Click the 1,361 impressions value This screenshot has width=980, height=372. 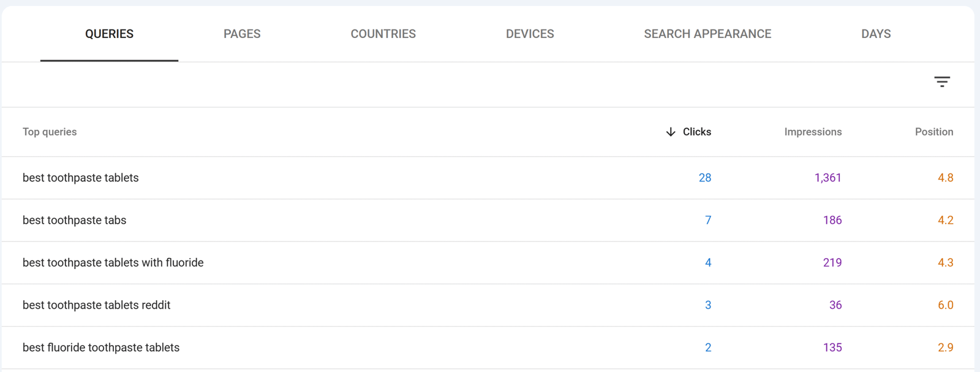tap(827, 178)
